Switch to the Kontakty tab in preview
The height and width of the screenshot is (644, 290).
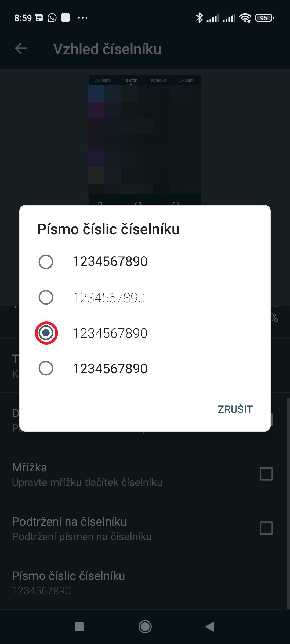tap(159, 80)
